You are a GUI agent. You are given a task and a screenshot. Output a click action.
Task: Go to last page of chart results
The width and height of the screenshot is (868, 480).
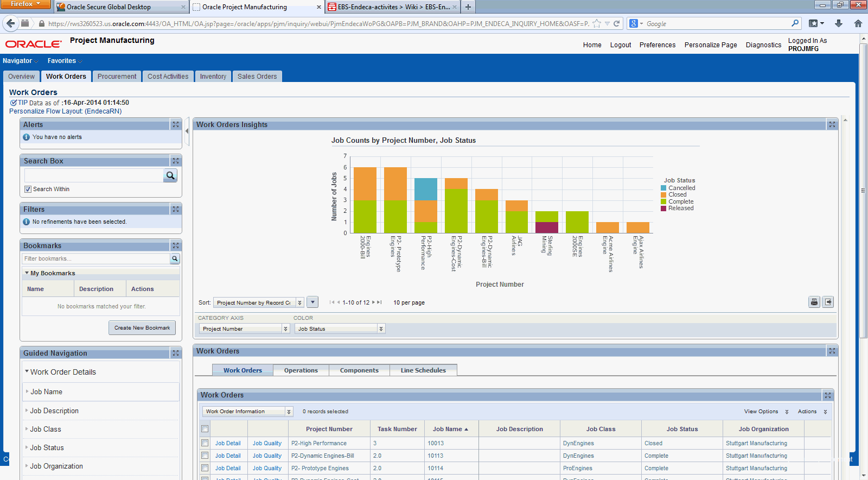pyautogui.click(x=380, y=302)
